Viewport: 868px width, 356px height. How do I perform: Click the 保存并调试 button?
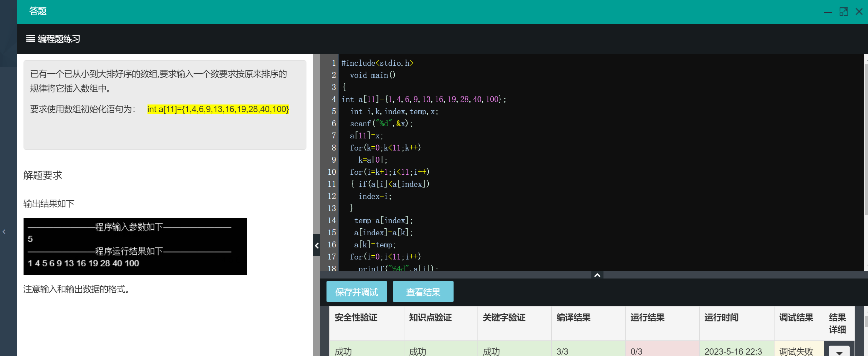(357, 292)
